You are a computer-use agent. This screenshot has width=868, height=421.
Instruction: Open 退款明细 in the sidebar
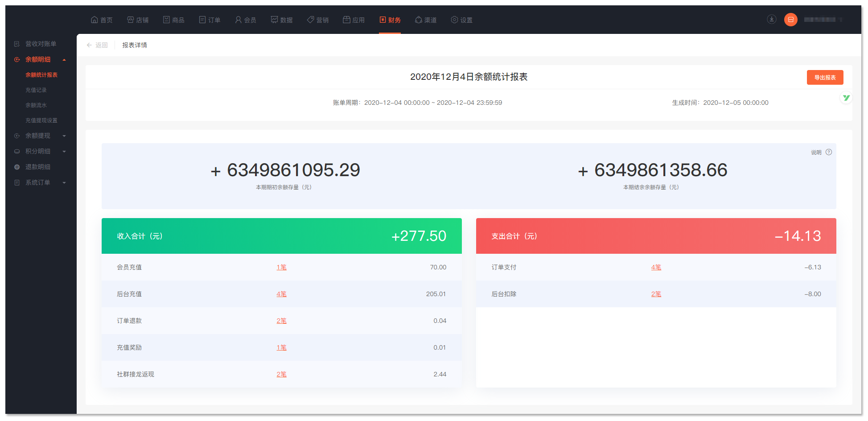37,167
